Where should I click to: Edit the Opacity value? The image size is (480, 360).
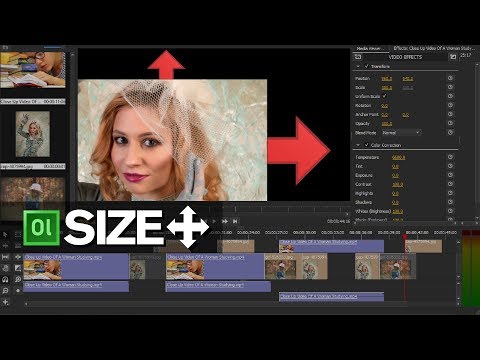point(387,123)
